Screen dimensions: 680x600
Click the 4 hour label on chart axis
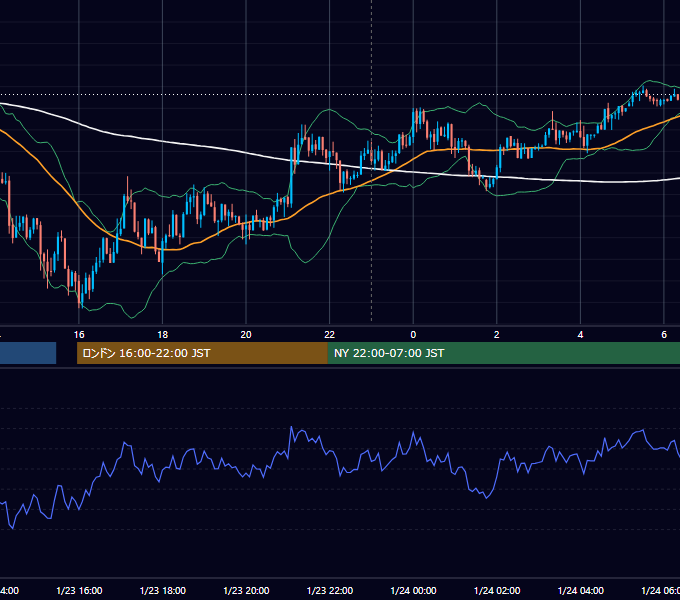point(580,335)
